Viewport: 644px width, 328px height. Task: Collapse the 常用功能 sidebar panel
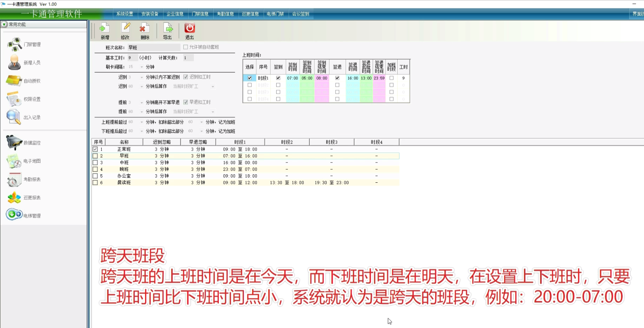(x=4, y=25)
